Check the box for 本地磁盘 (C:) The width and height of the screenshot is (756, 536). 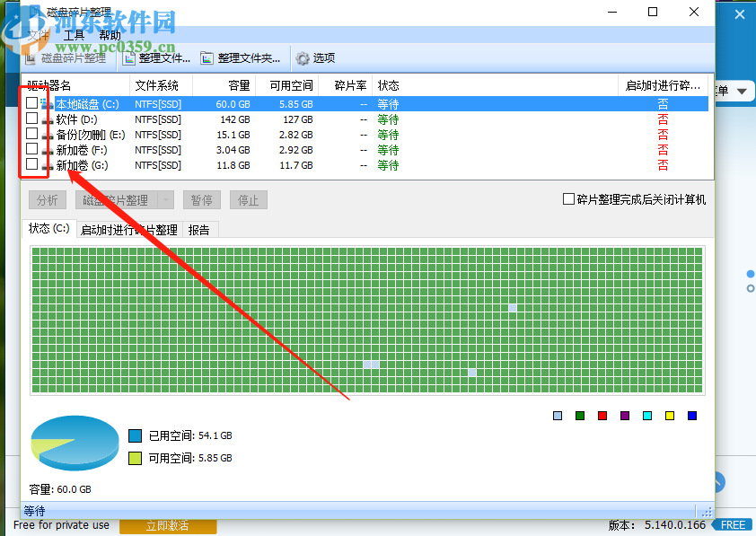click(31, 102)
